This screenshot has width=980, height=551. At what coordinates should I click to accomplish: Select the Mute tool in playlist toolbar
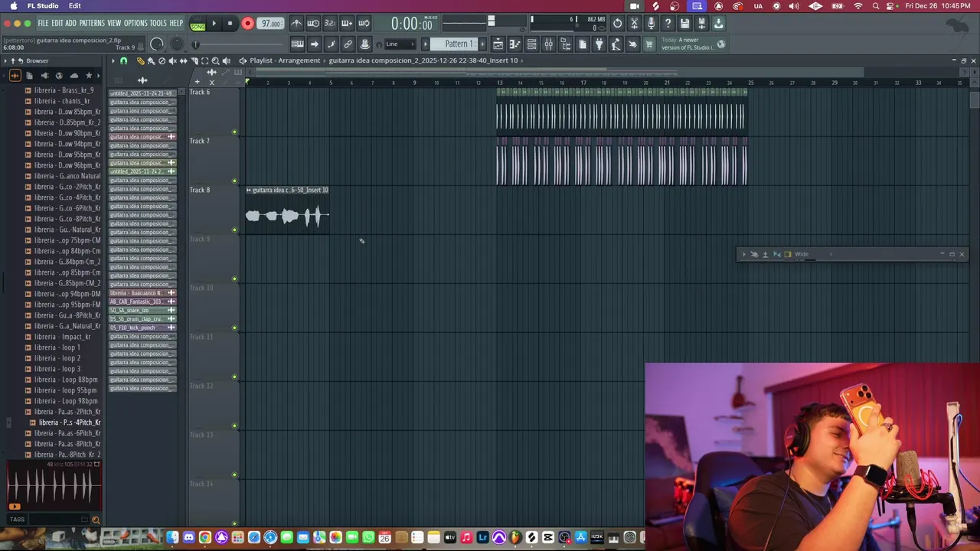click(x=172, y=60)
